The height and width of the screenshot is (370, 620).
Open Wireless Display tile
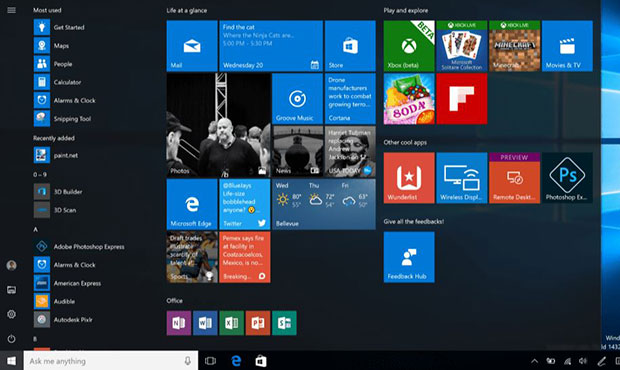click(x=461, y=178)
